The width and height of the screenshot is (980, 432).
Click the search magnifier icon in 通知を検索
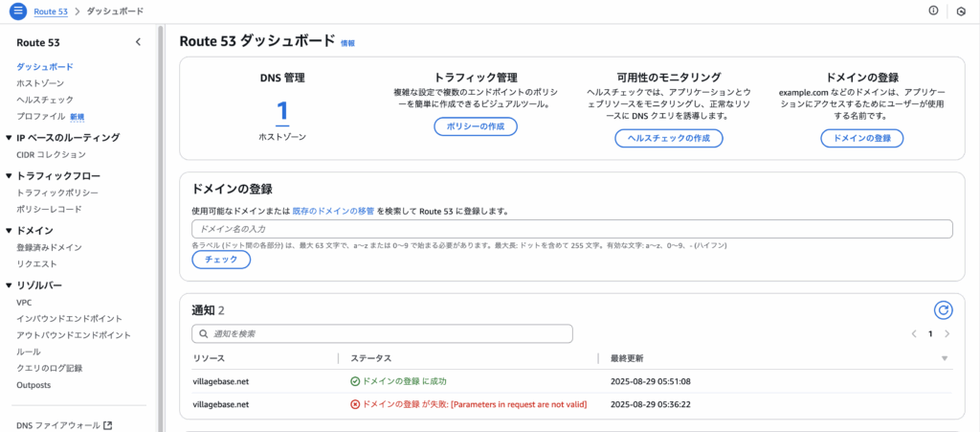203,334
